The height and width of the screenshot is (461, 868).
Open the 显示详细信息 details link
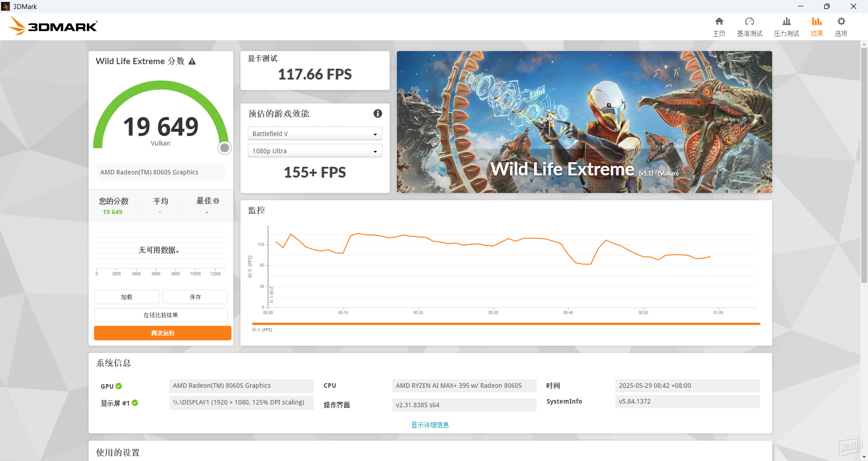[430, 425]
